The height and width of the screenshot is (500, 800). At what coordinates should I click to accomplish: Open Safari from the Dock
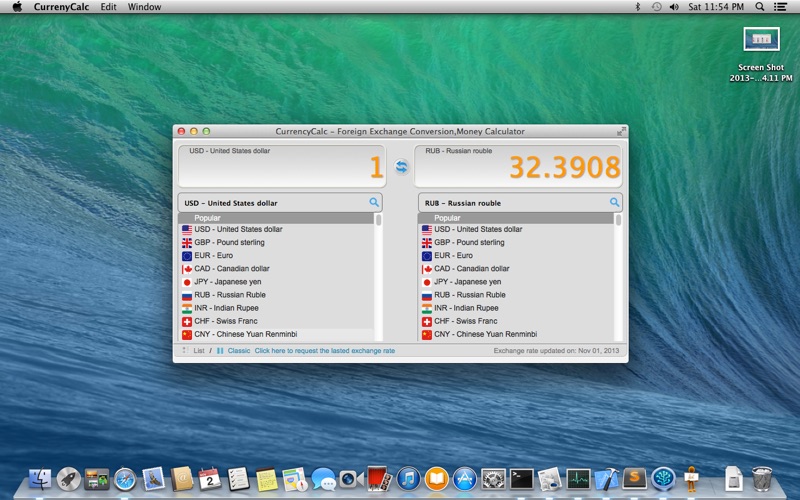pos(125,480)
